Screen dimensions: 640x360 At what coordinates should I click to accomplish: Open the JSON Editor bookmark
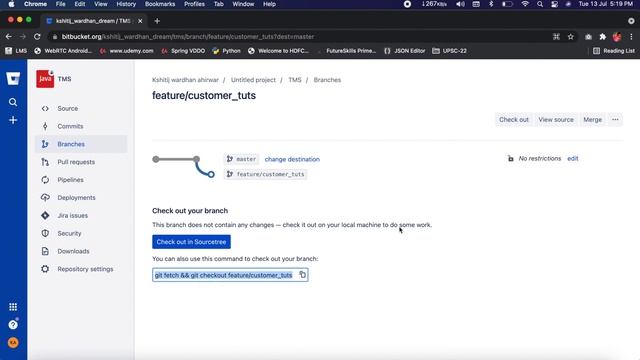pyautogui.click(x=404, y=51)
